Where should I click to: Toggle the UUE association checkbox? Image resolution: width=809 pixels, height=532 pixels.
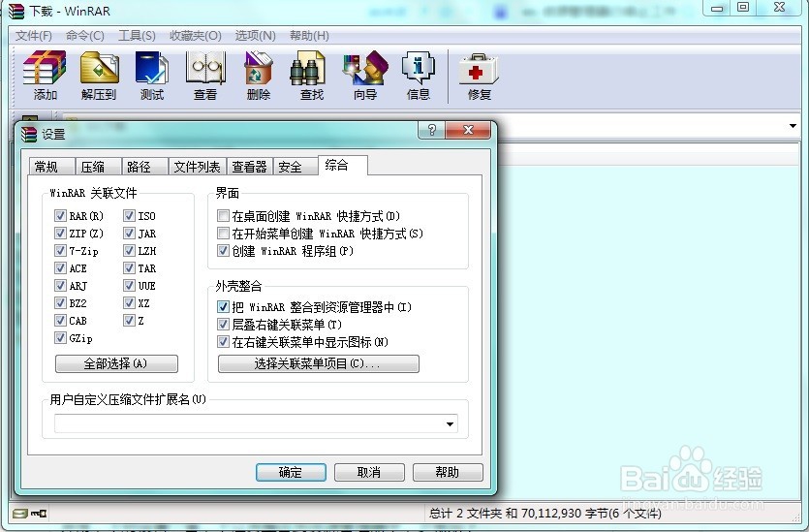[x=129, y=285]
